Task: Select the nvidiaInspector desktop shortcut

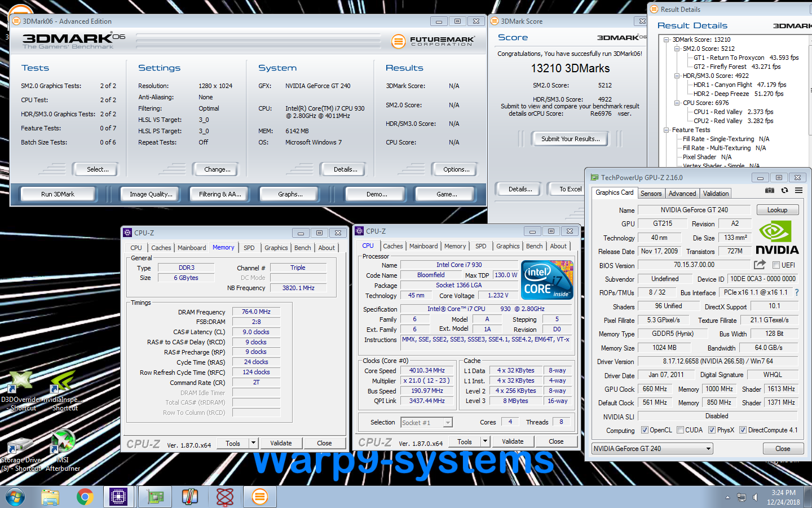Action: [63, 389]
